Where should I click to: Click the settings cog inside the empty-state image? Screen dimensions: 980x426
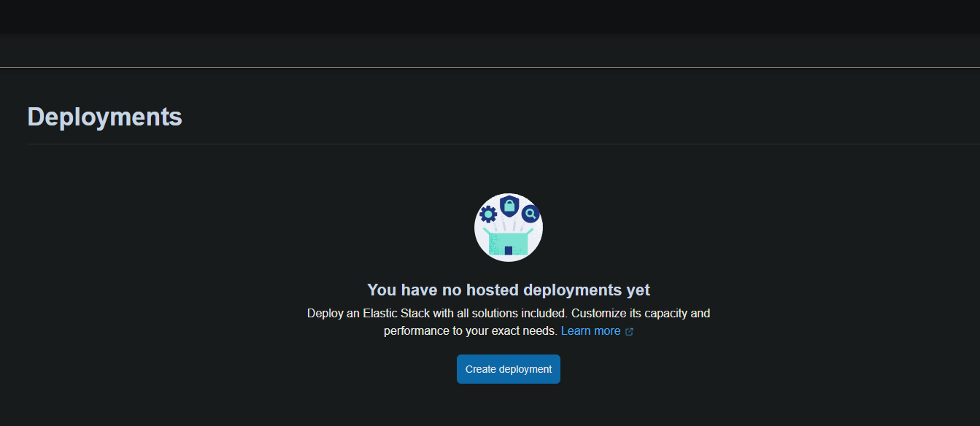click(488, 214)
